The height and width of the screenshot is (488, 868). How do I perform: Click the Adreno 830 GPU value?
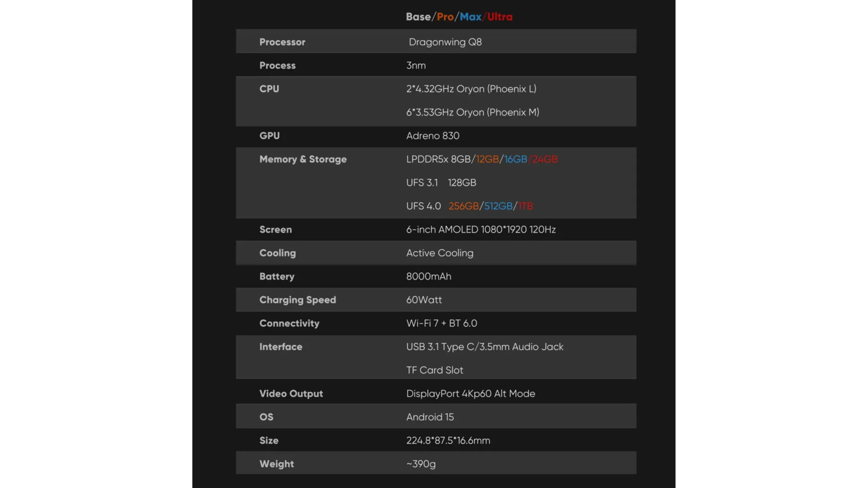433,135
